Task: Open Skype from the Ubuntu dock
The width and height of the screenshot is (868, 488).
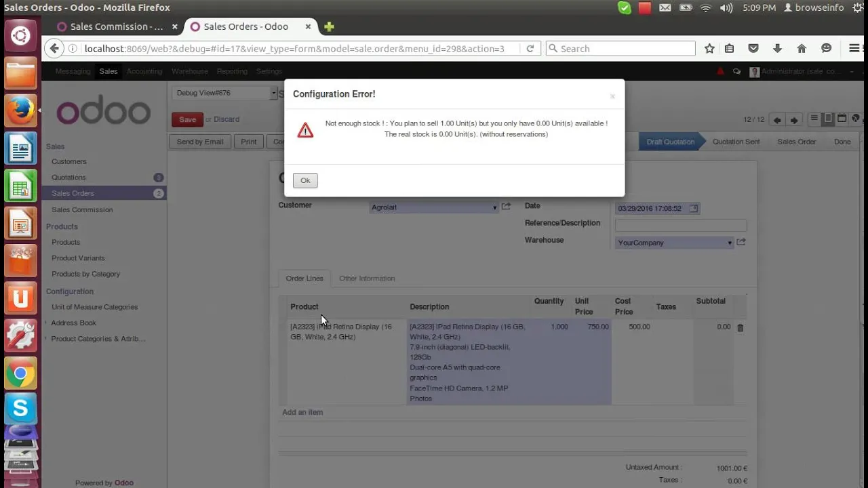Action: coord(20,408)
